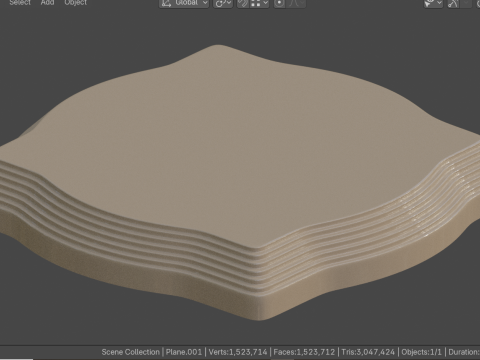Click 'Faces:1,523,712' in the status bar
Image resolution: width=480 pixels, height=360 pixels.
pyautogui.click(x=304, y=352)
